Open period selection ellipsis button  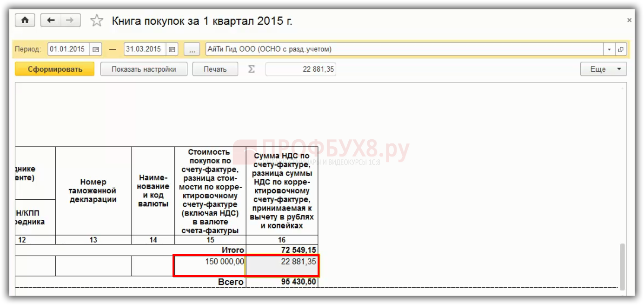coord(192,49)
